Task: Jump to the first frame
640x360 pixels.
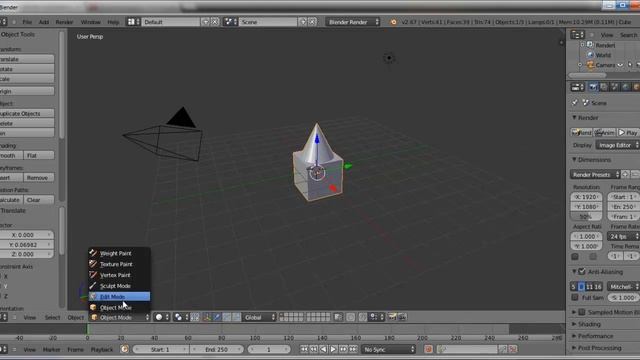Action: pos(304,349)
